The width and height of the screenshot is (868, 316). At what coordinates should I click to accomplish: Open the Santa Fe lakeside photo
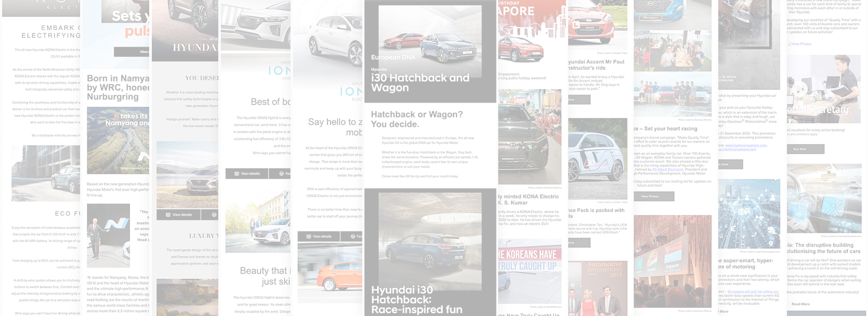[187, 175]
